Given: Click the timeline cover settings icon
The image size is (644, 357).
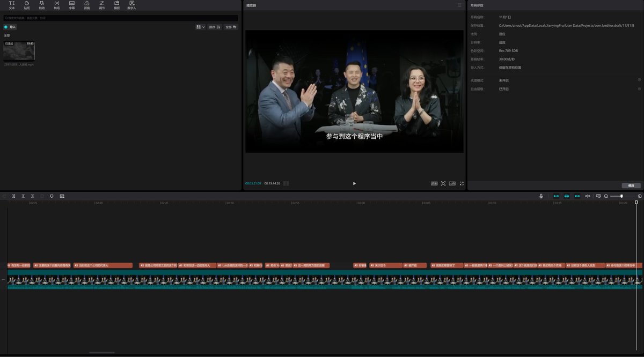Looking at the screenshot, I should [598, 196].
